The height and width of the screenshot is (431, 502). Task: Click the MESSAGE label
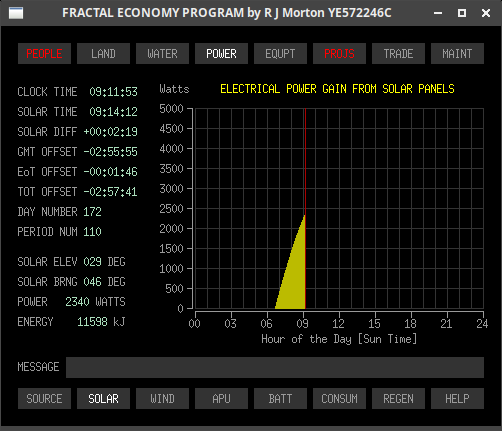click(38, 367)
